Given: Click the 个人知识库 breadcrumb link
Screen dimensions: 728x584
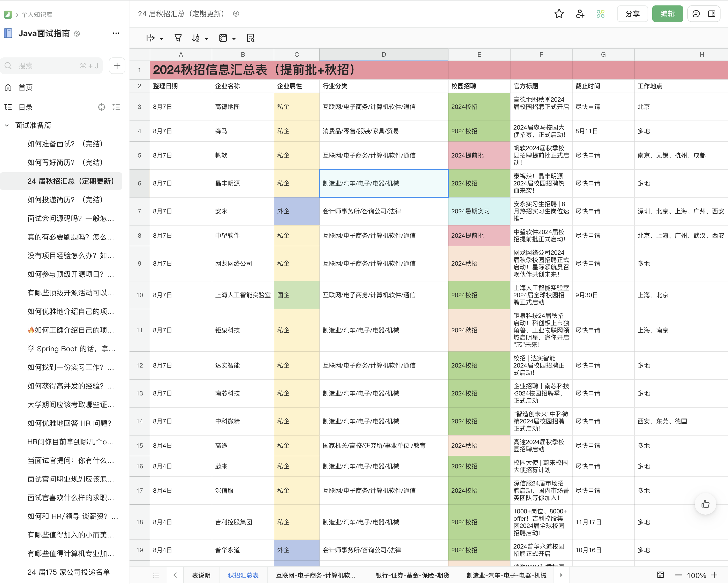Looking at the screenshot, I should click(x=37, y=14).
